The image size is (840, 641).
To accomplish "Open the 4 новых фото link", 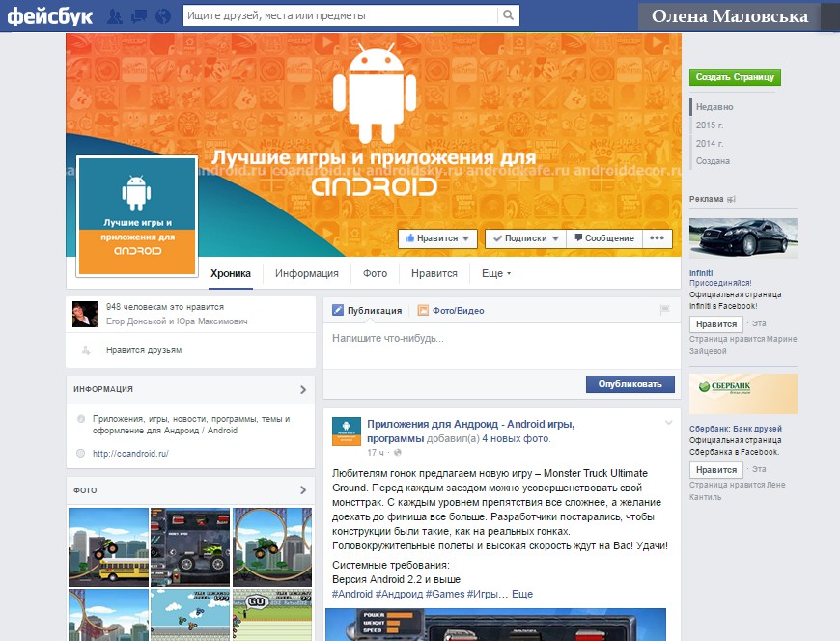I will tap(517, 438).
